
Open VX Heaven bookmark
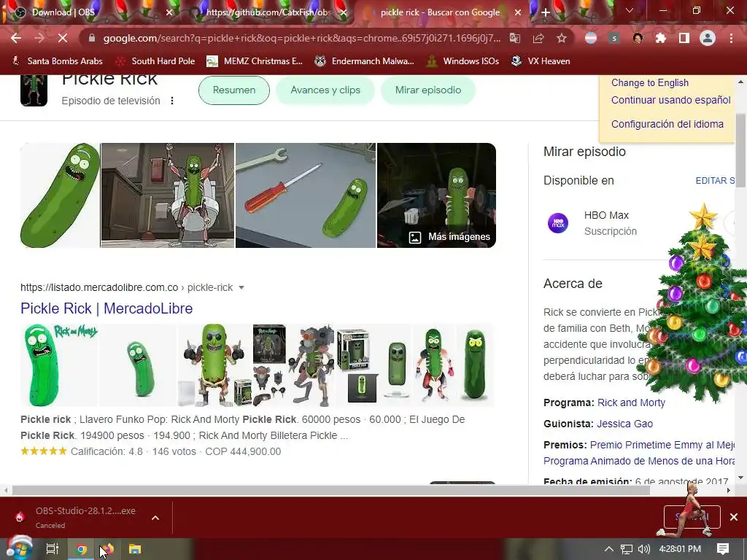(x=541, y=61)
